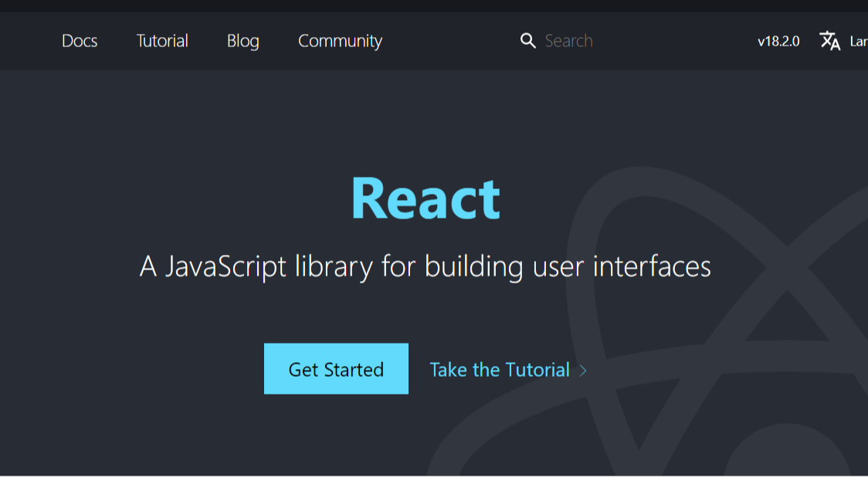868x488 pixels.
Task: Open the Docs navigation link
Action: pyautogui.click(x=80, y=41)
